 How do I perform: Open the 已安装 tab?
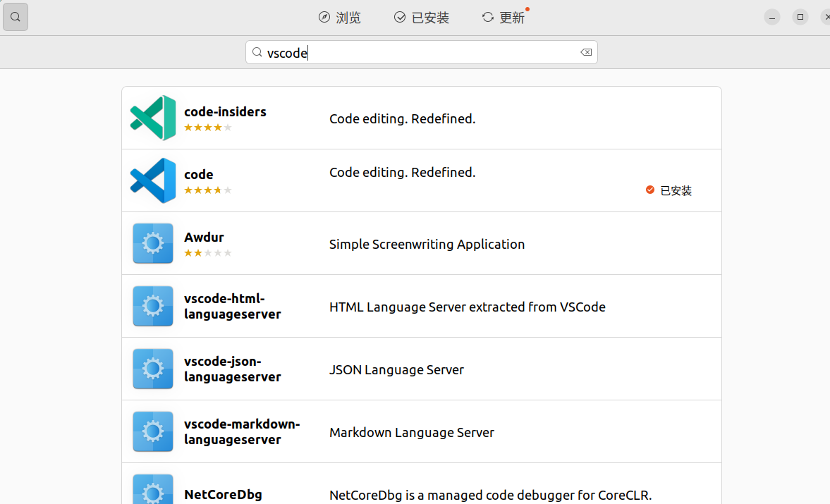[x=422, y=18]
